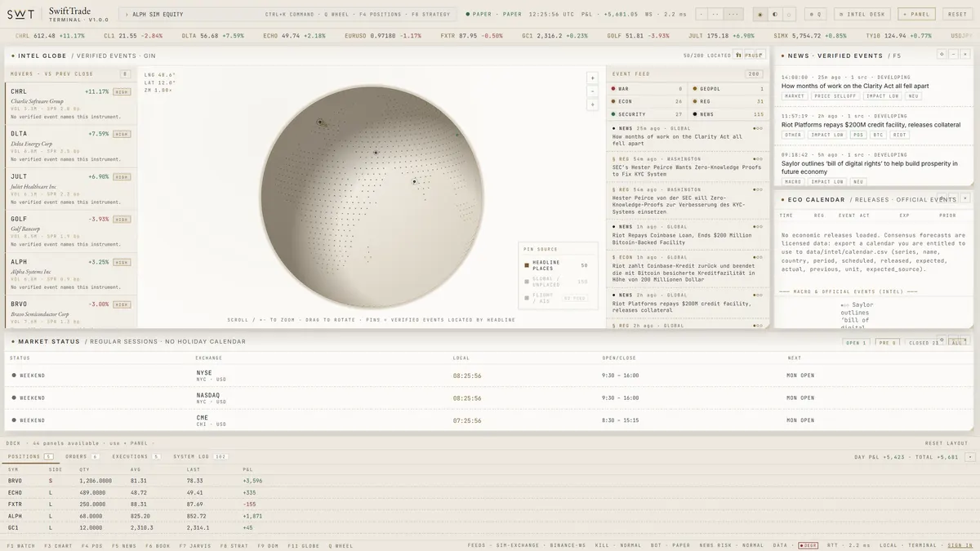980x551 pixels.
Task: Select the light sun theme button
Action: tap(760, 14)
